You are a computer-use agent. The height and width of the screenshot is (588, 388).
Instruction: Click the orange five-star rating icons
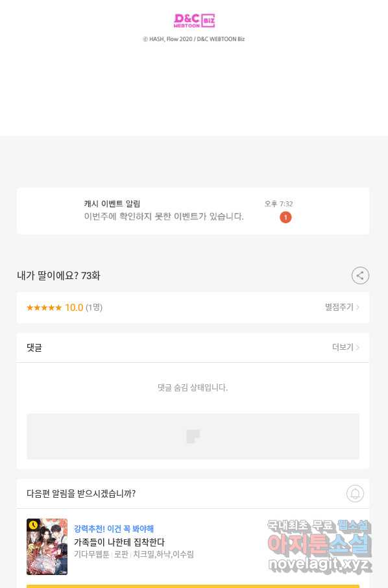pyautogui.click(x=44, y=308)
